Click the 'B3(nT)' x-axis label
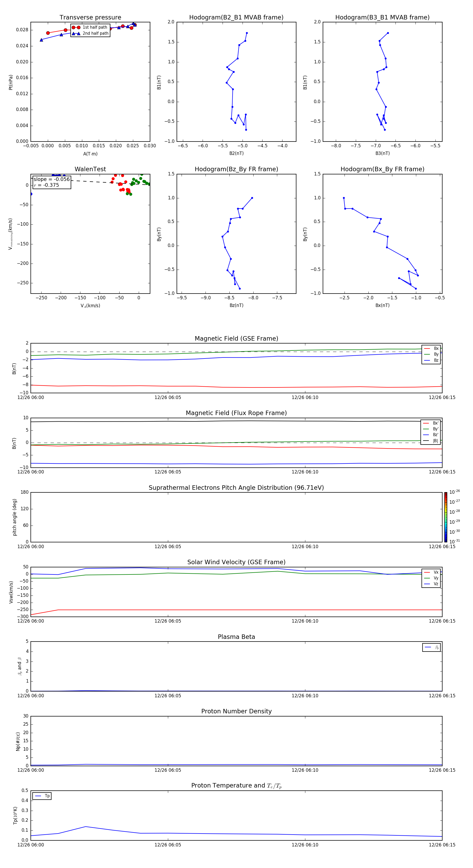Screen dimensions: 473x868 [382, 153]
